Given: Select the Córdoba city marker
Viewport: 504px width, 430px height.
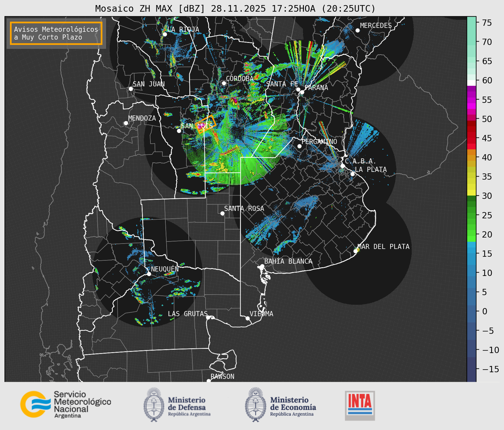Looking at the screenshot, I should pos(224,83).
